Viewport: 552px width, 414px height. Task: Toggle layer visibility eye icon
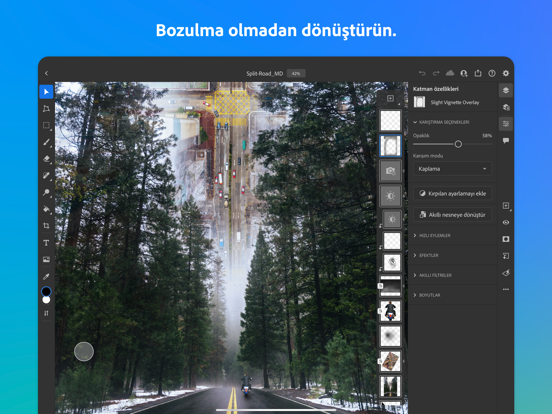tap(506, 222)
